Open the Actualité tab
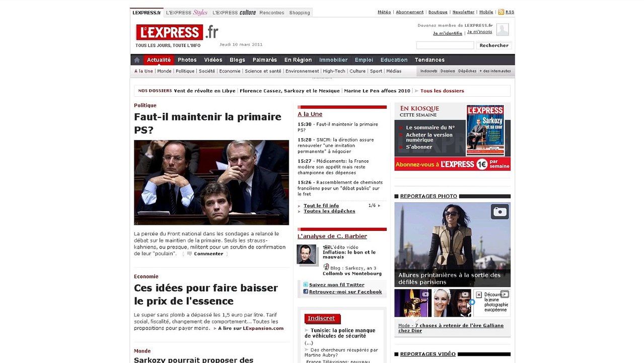 (159, 60)
